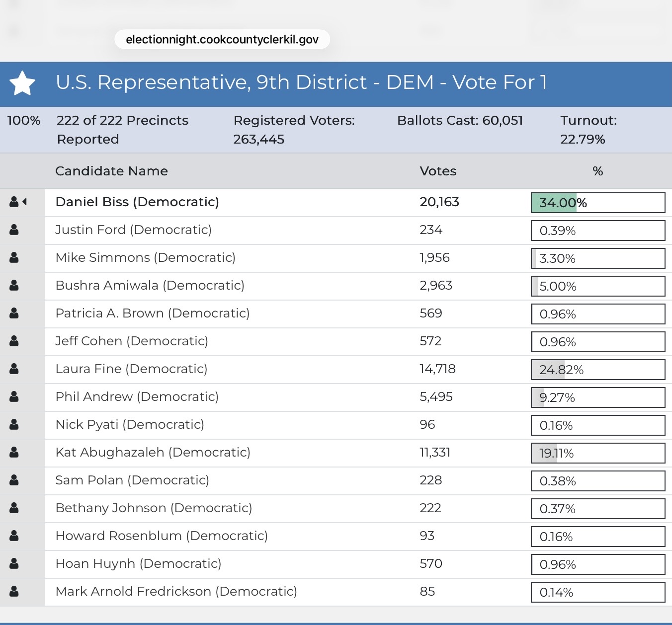Screen dimensions: 672x625
Task: Select the Howard Rosenblum (Democratic) row name
Action: point(162,536)
